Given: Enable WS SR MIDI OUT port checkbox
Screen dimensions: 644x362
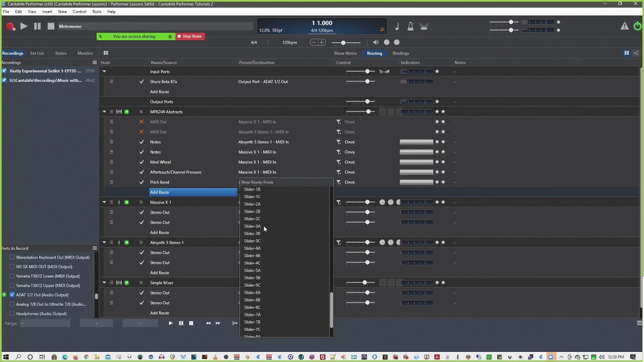Looking at the screenshot, I should 12,266.
